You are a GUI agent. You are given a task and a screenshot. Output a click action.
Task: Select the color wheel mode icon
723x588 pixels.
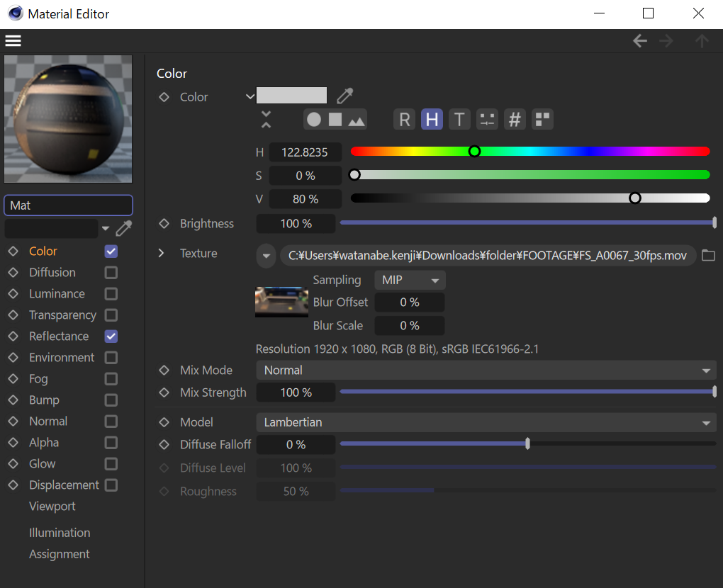tap(314, 120)
